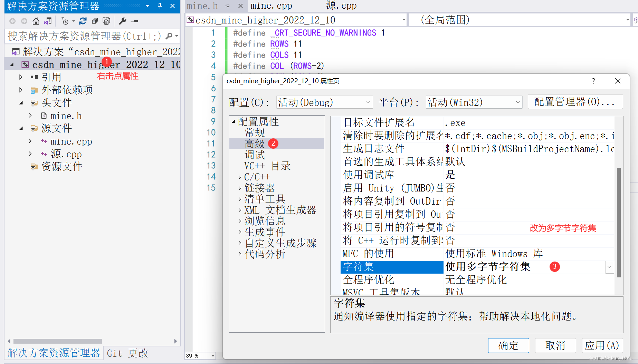Click the Collapse All icon in Solution Explorer
Viewport: 638px width, 364px height.
pos(95,21)
